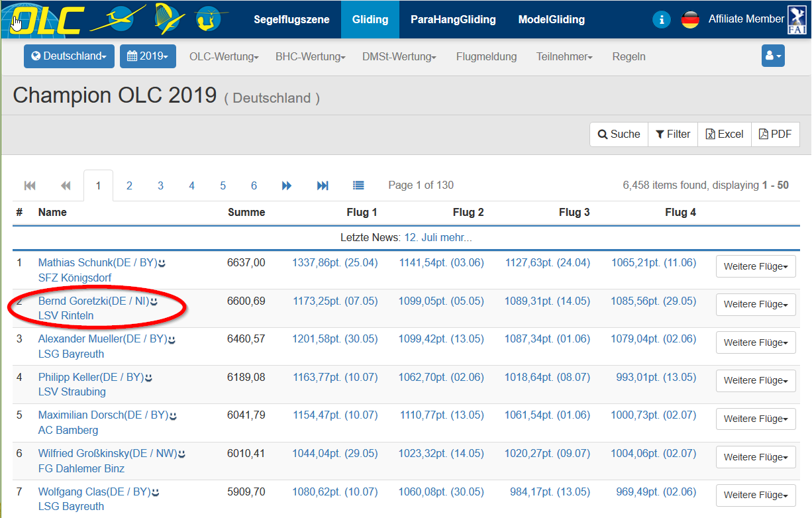This screenshot has width=812, height=518.
Task: Expand the Teilnehmer menu
Action: [564, 57]
